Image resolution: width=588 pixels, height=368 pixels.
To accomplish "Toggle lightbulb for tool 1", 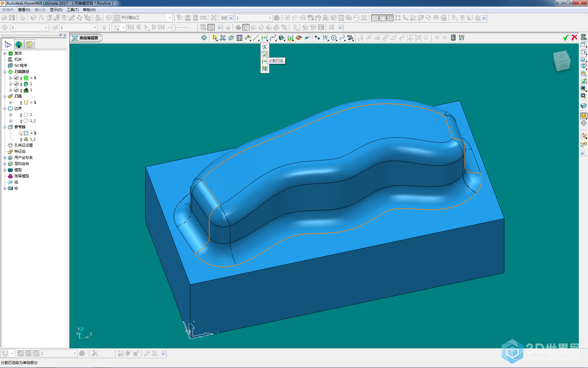I will (x=21, y=102).
